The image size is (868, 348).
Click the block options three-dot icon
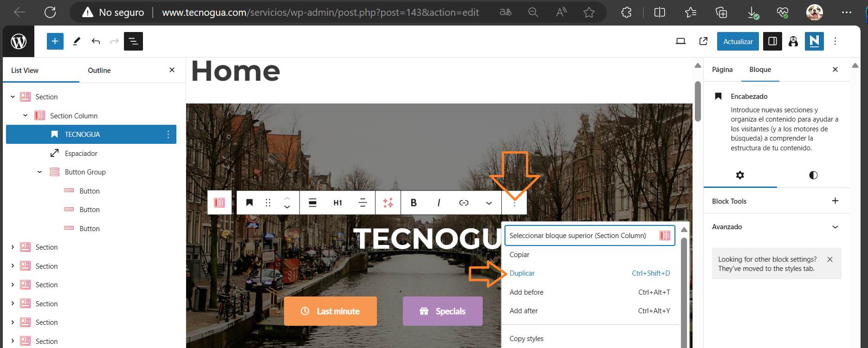pyautogui.click(x=514, y=203)
